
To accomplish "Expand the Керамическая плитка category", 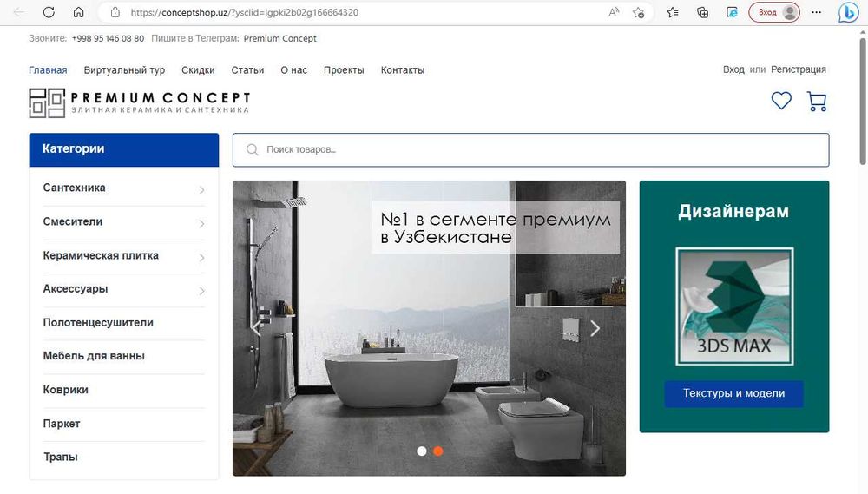I will [x=124, y=256].
